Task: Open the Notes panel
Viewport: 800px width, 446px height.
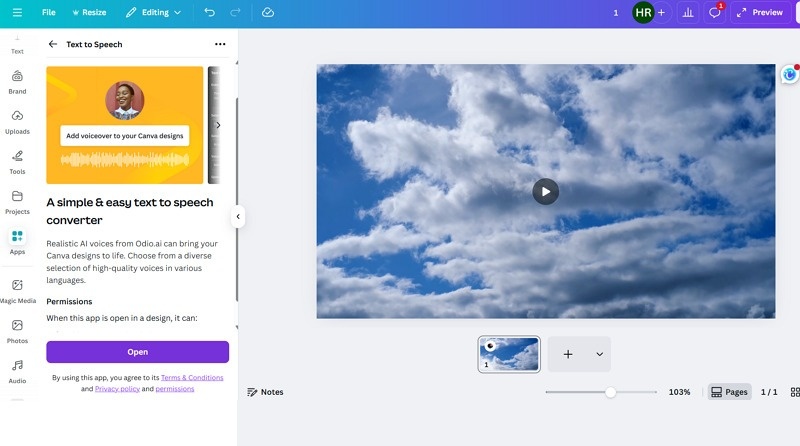Action: pos(265,392)
